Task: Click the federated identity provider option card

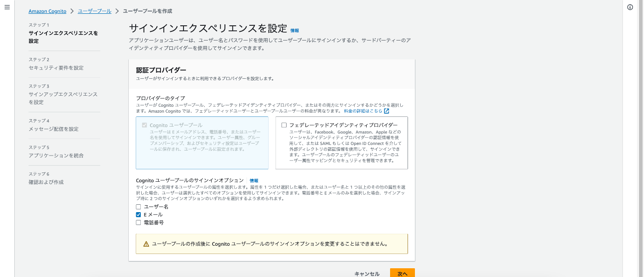Action: click(342, 143)
